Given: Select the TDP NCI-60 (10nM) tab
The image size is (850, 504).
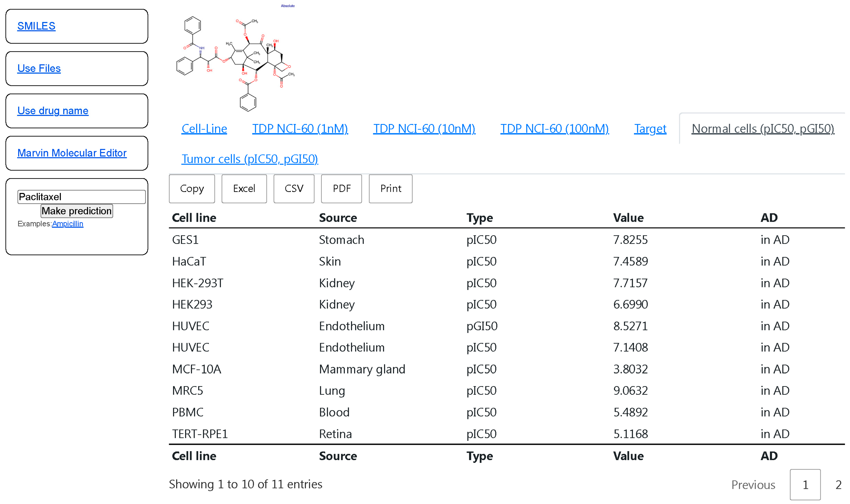Looking at the screenshot, I should click(424, 129).
